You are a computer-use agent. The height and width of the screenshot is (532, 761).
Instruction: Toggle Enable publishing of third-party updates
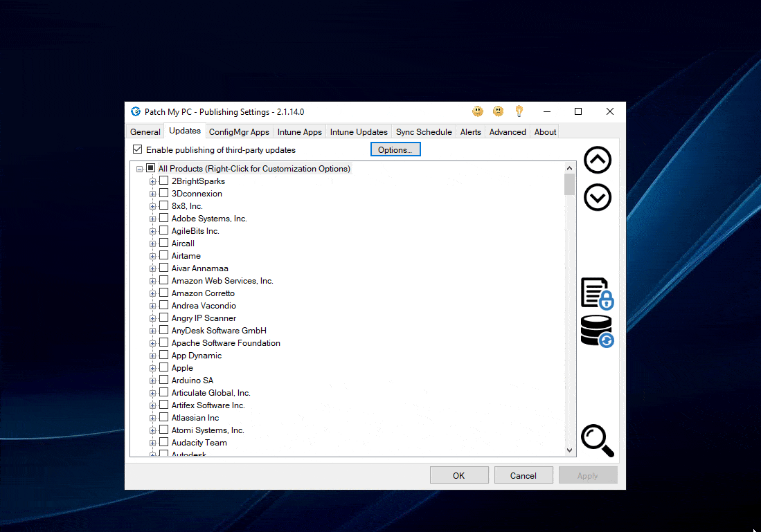click(x=137, y=149)
